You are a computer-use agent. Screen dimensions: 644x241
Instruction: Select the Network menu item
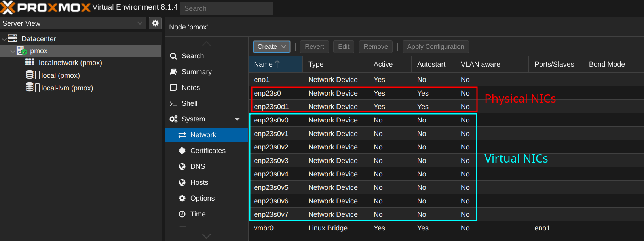pos(206,135)
